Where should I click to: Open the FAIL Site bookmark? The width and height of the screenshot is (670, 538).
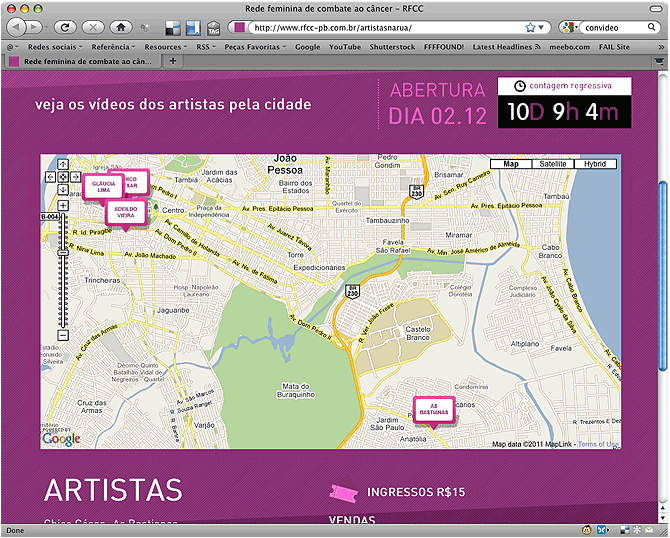tap(614, 47)
